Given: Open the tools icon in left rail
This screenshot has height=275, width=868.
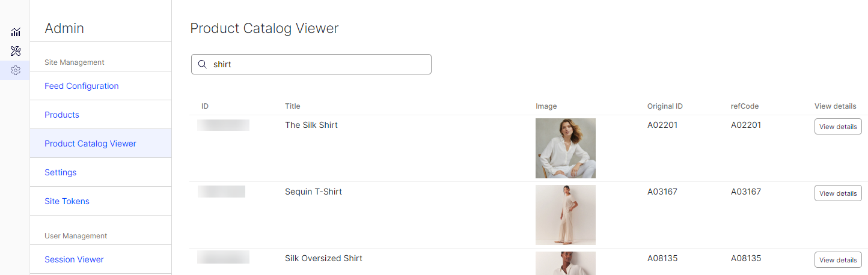Looking at the screenshot, I should (16, 51).
